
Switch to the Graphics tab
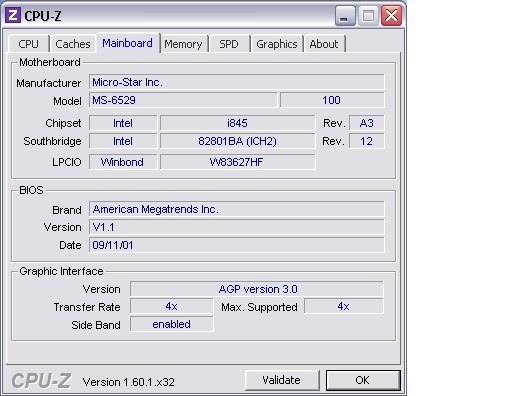click(277, 44)
